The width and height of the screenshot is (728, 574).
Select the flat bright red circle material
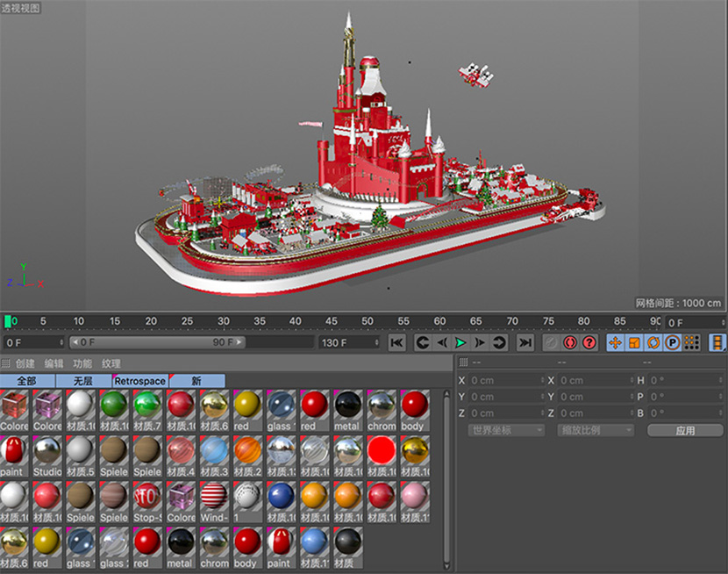pyautogui.click(x=382, y=456)
